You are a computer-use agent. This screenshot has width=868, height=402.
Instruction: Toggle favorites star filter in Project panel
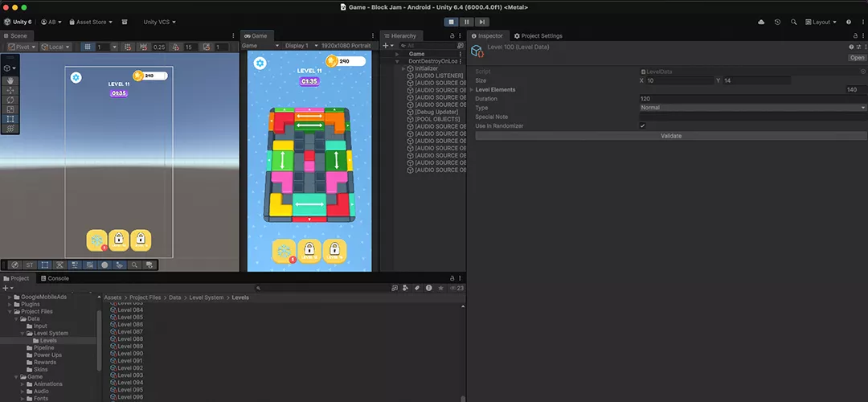click(x=440, y=288)
